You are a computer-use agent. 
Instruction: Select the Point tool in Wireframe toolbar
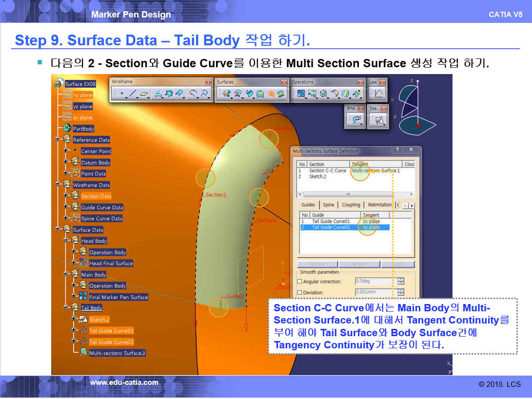121,93
